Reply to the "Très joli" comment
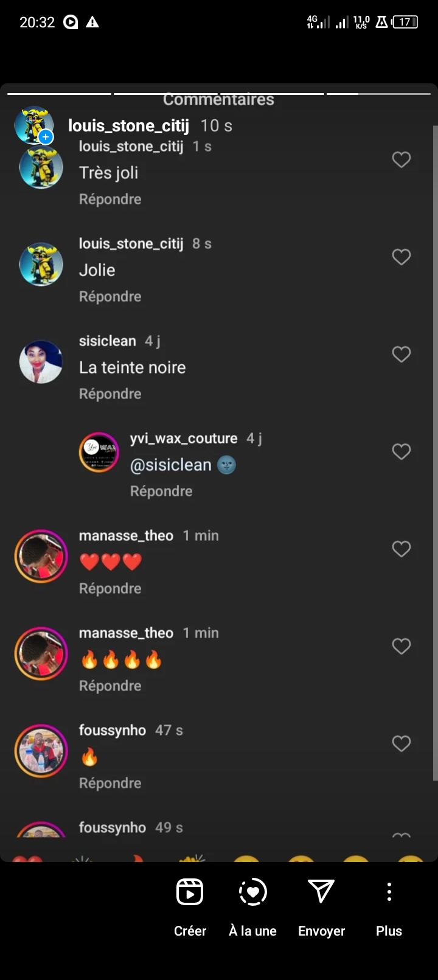The height and width of the screenshot is (980, 438). point(110,200)
